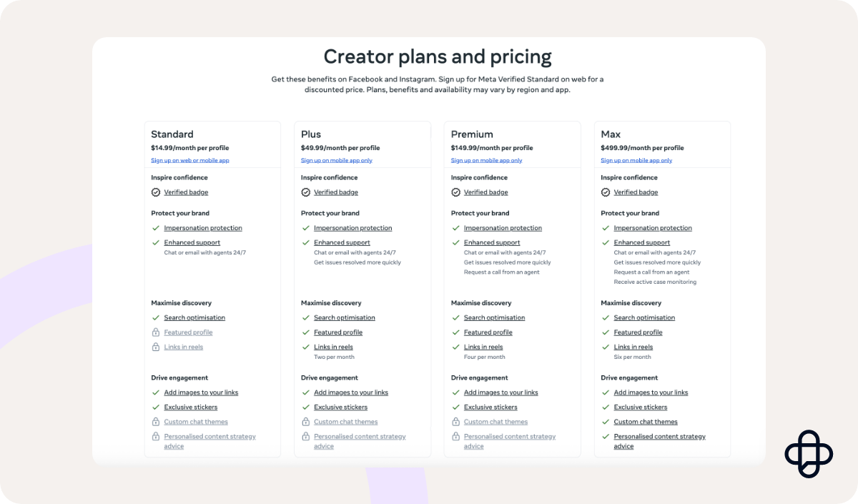Viewport: 858px width, 504px height.
Task: Click the clover logo in the bottom corner
Action: [809, 454]
